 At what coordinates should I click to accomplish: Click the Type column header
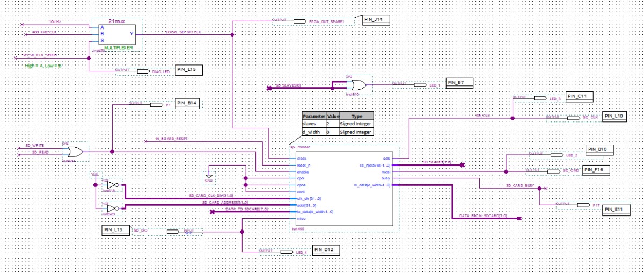coord(357,116)
